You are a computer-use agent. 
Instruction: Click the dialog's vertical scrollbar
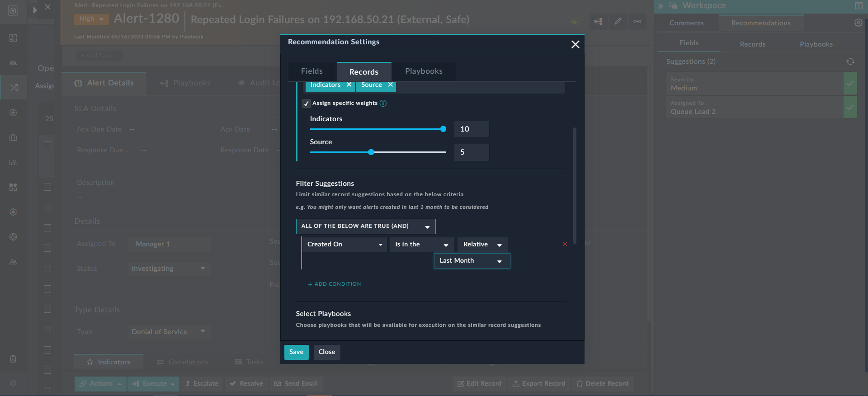[575, 185]
